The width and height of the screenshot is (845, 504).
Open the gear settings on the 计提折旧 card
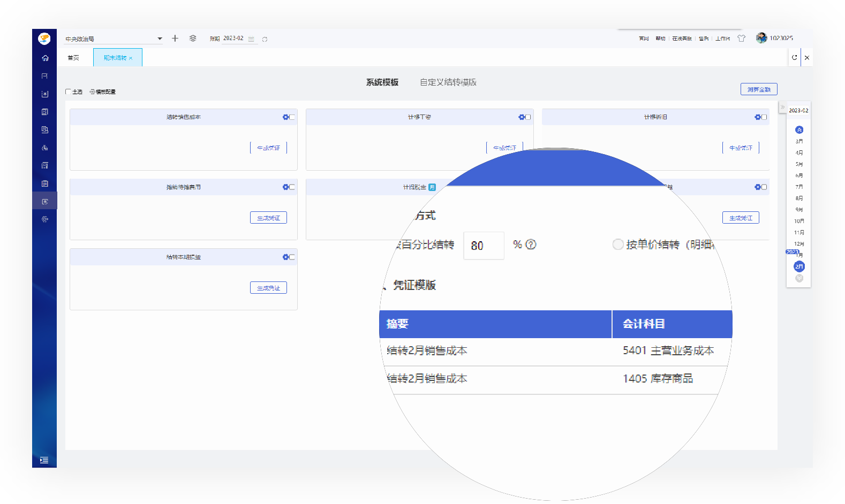coord(758,117)
